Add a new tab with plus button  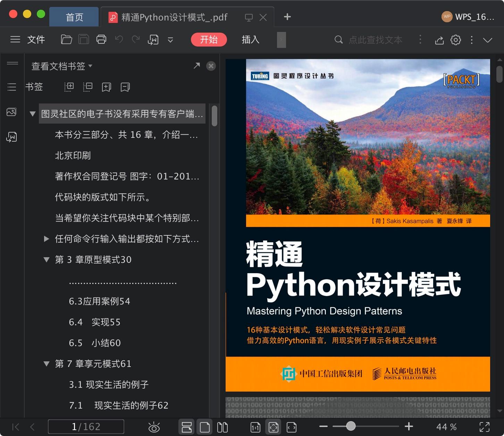click(287, 17)
